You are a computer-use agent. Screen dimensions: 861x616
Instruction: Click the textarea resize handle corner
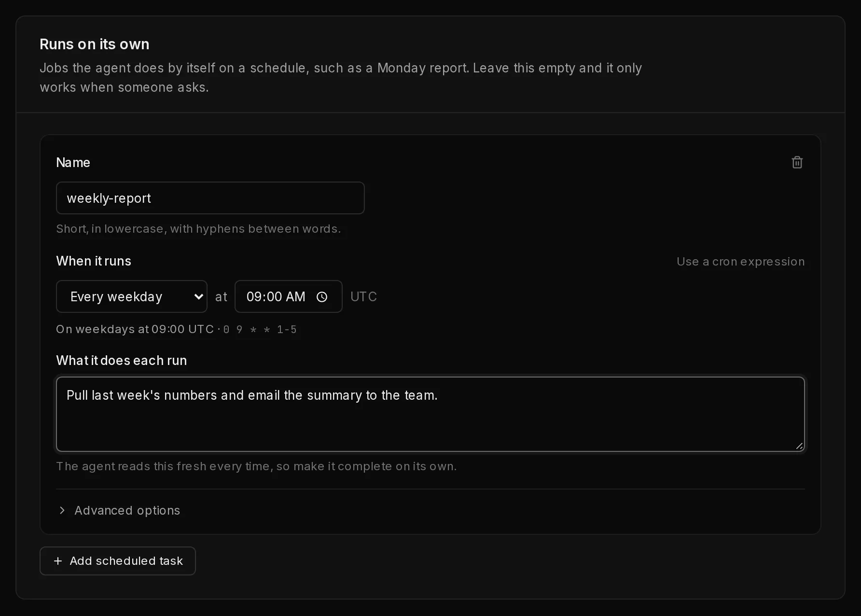799,446
